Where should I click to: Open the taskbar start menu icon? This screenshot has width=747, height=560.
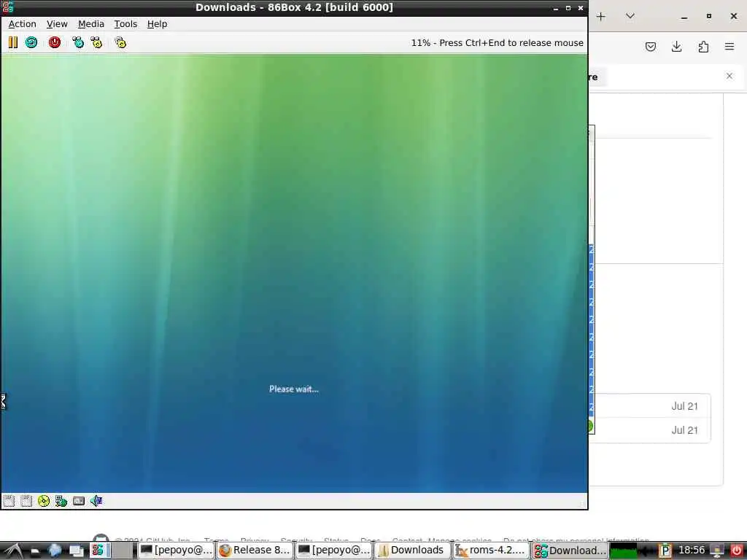coord(12,551)
